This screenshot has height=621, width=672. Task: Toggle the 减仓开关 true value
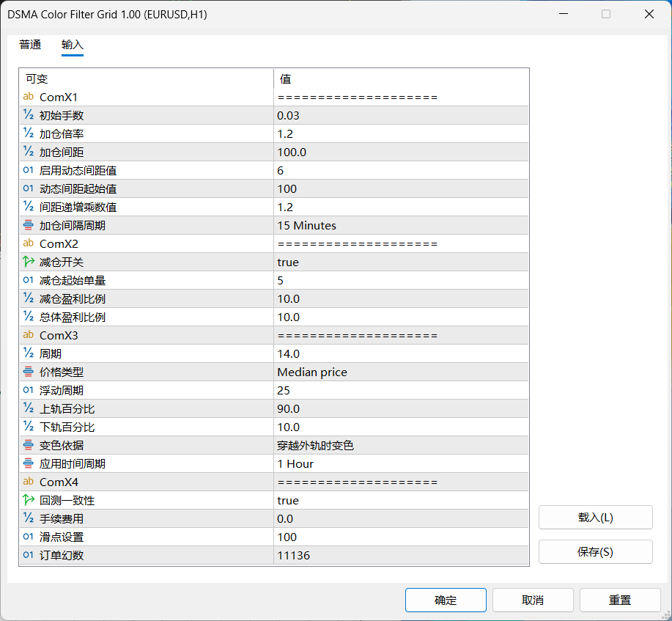click(x=401, y=262)
